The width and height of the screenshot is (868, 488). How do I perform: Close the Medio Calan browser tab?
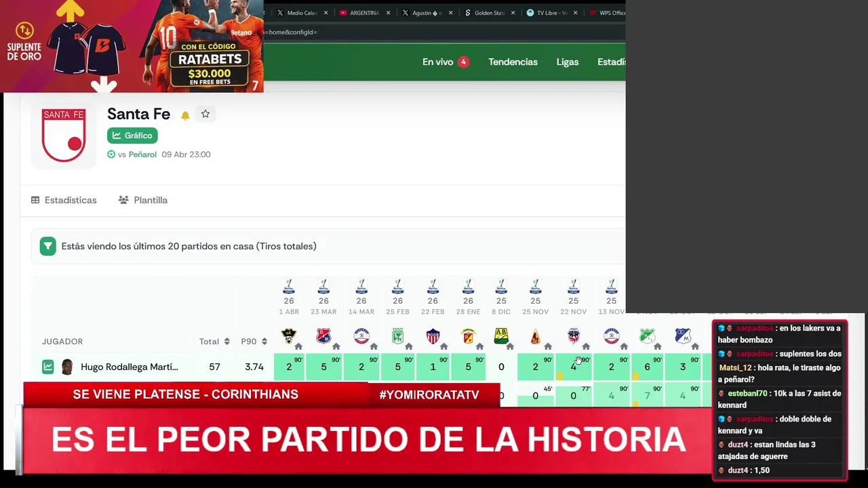coord(326,13)
